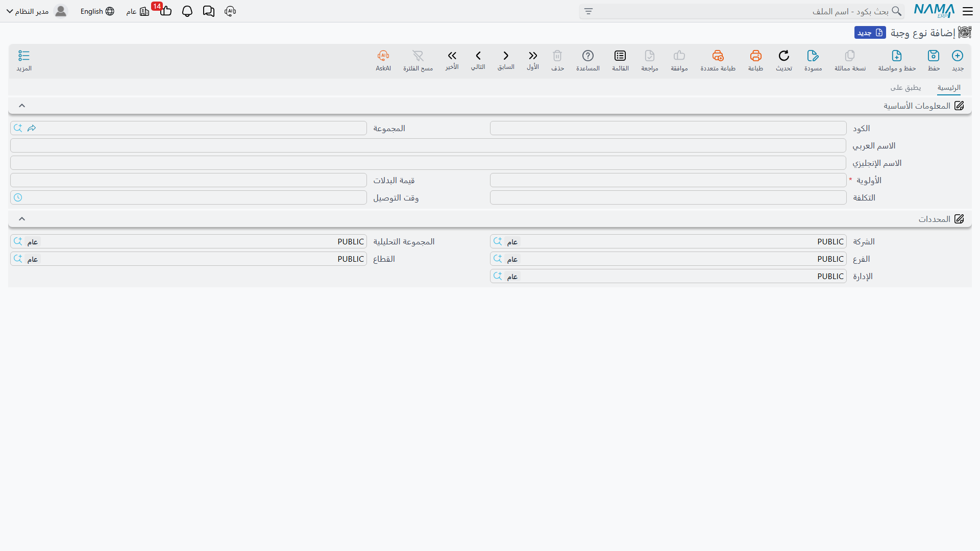
Task: Click the الاسم العربي input field
Action: pyautogui.click(x=428, y=145)
